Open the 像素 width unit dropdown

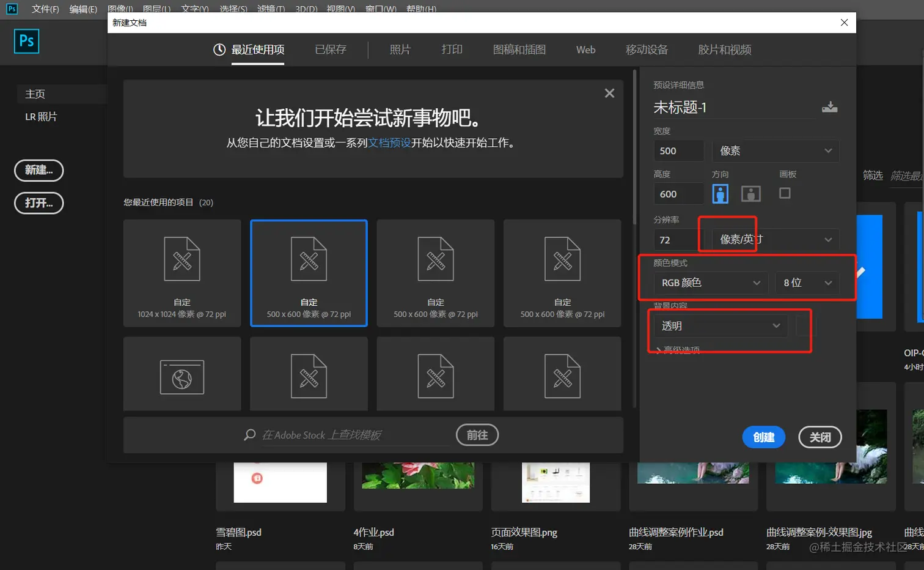pos(774,150)
